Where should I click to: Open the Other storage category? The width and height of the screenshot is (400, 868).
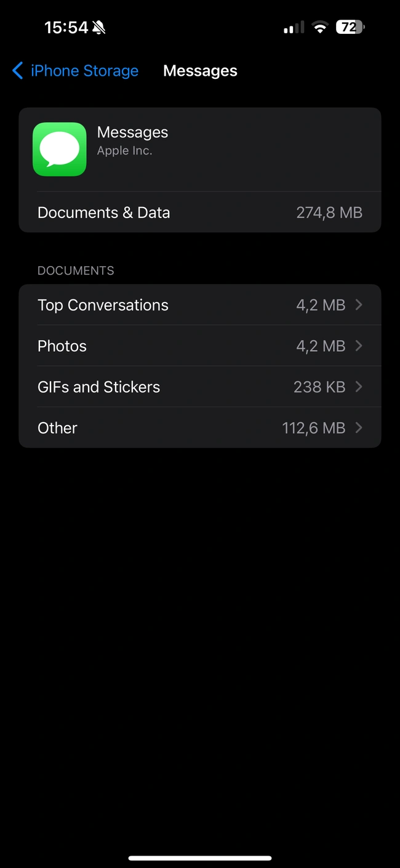pyautogui.click(x=200, y=428)
